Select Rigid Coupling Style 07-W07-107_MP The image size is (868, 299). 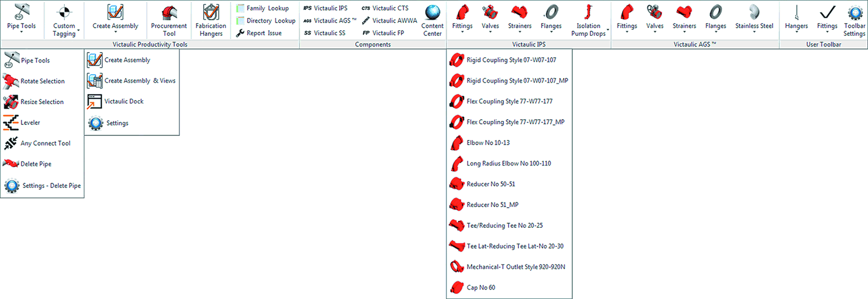(509, 80)
